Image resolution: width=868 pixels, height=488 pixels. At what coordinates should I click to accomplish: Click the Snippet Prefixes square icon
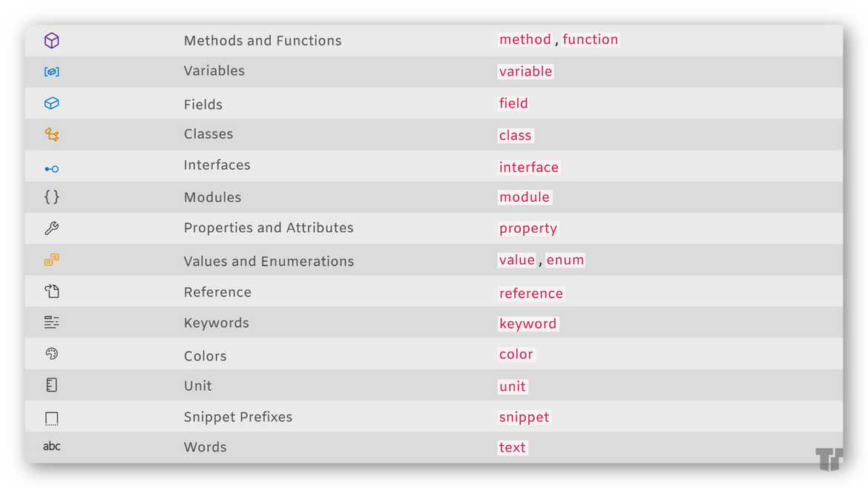pyautogui.click(x=51, y=418)
